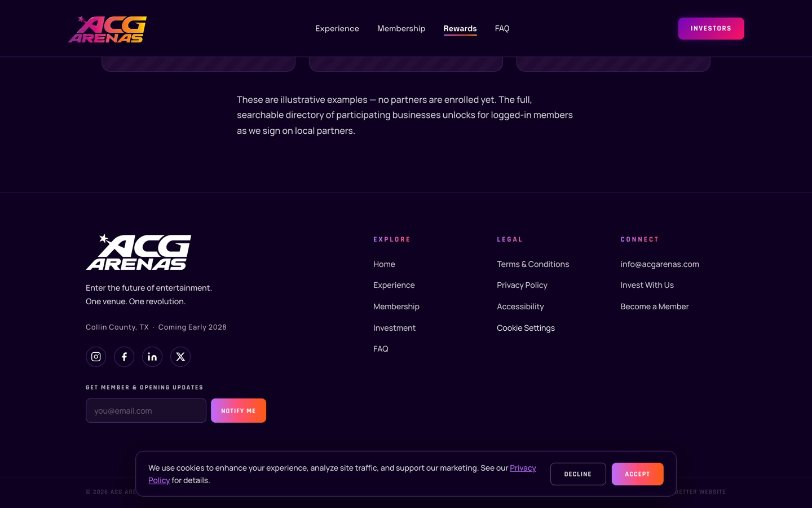
Task: Open Invest With Us link
Action: pyautogui.click(x=647, y=285)
